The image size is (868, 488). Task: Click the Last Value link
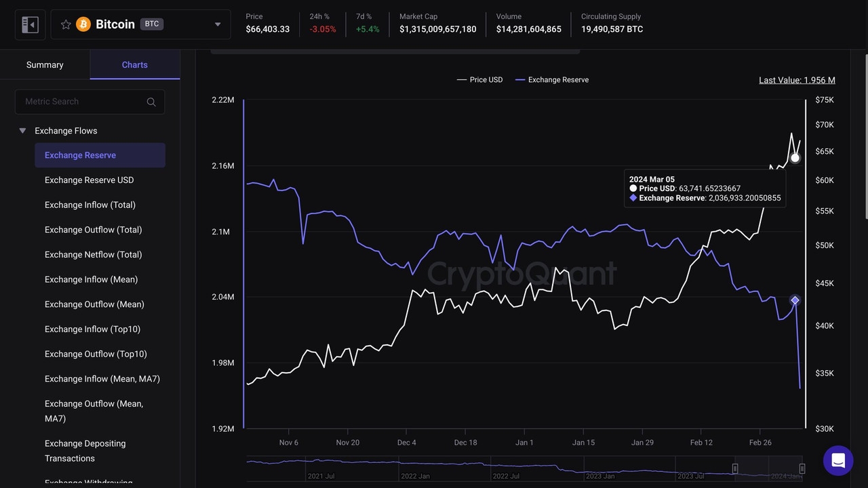797,80
